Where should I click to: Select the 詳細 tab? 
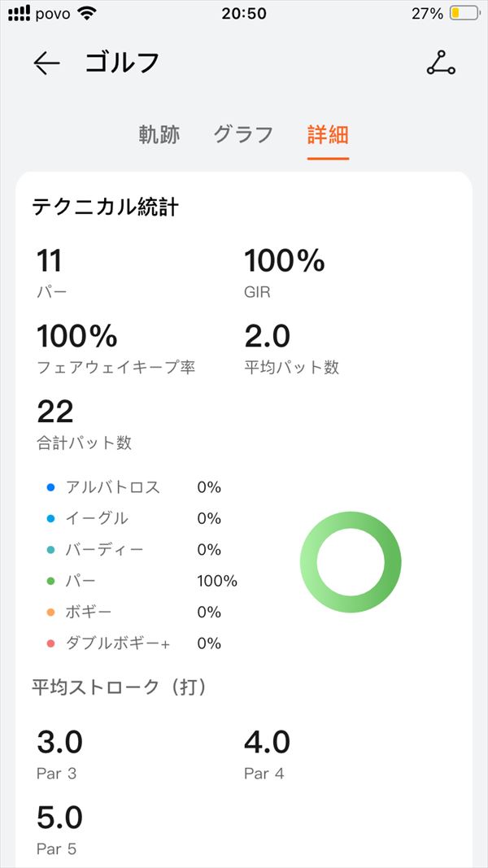tap(328, 134)
